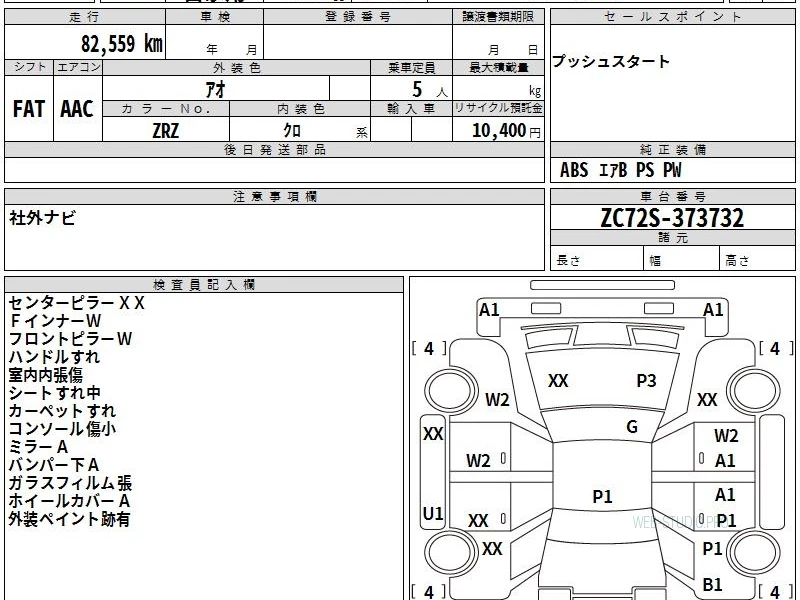Select the sales point text プッシュスタート
Image resolution: width=800 pixels, height=600 pixels.
[x=610, y=61]
